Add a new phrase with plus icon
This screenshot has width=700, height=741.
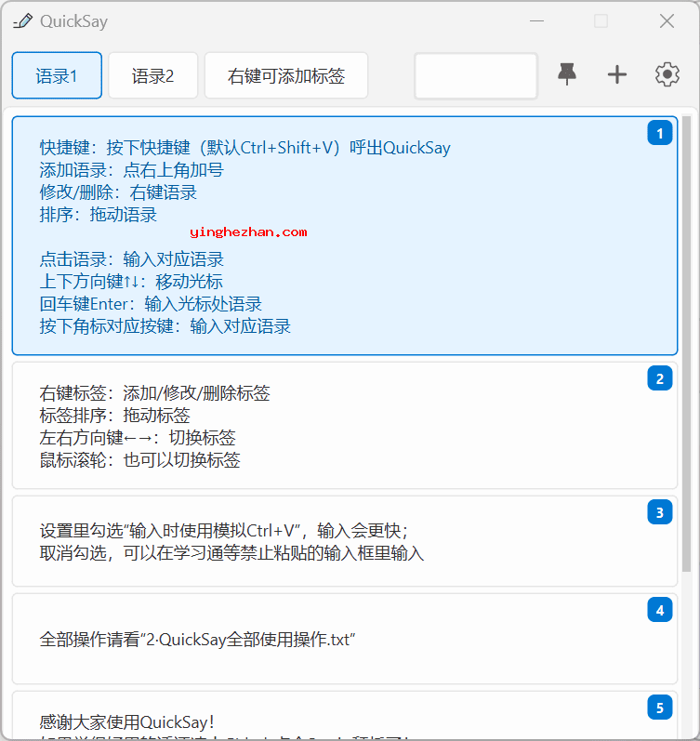[x=617, y=74]
